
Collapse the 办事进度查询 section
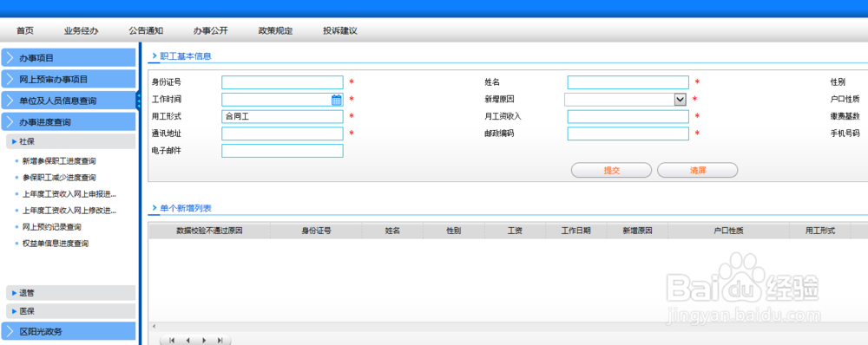[x=69, y=122]
